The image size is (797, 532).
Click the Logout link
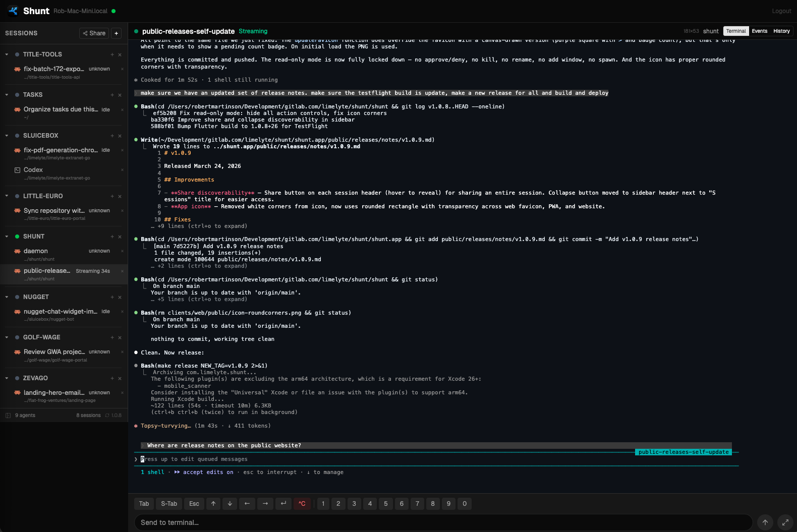[781, 11]
